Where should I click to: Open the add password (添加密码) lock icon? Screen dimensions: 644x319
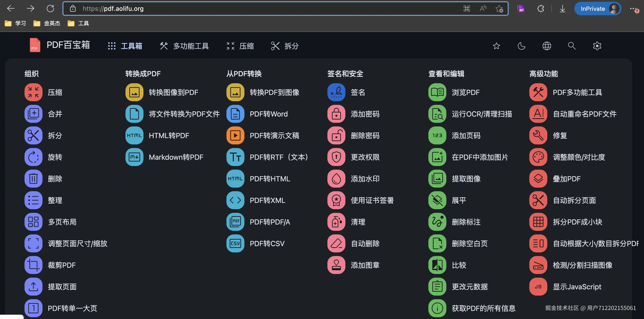coord(336,114)
